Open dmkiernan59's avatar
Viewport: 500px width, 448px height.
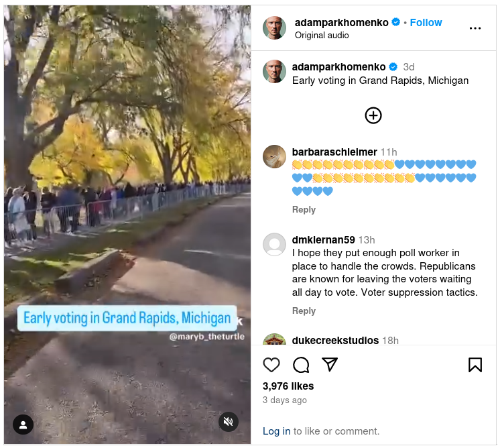[274, 244]
